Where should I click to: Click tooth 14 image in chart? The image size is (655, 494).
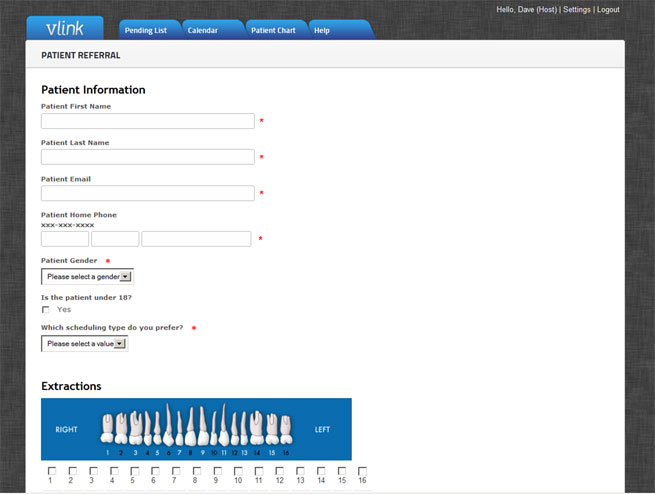click(x=256, y=428)
